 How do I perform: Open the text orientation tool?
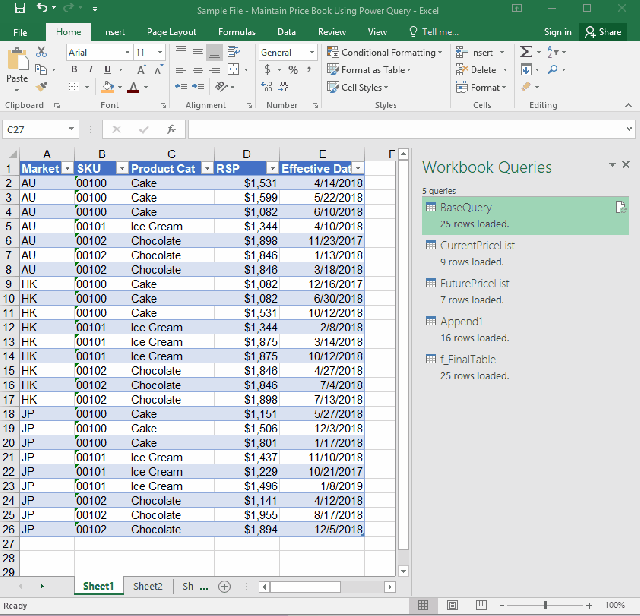pyautogui.click(x=222, y=87)
